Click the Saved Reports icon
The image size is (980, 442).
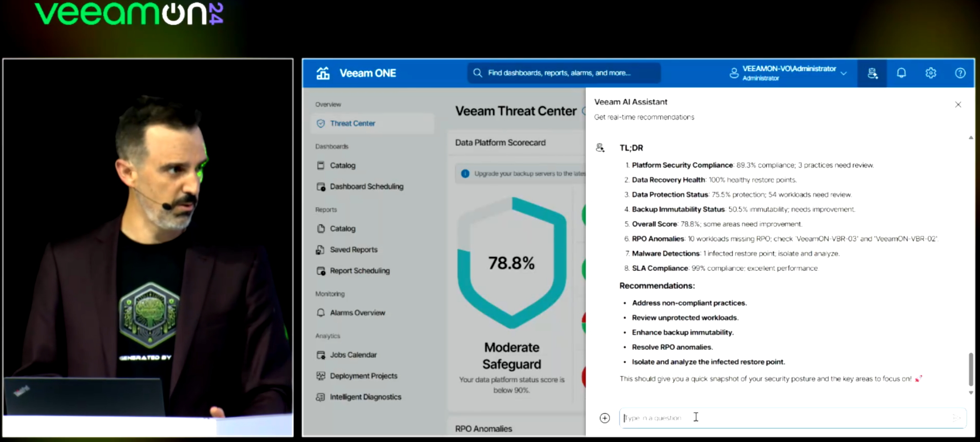coord(321,249)
